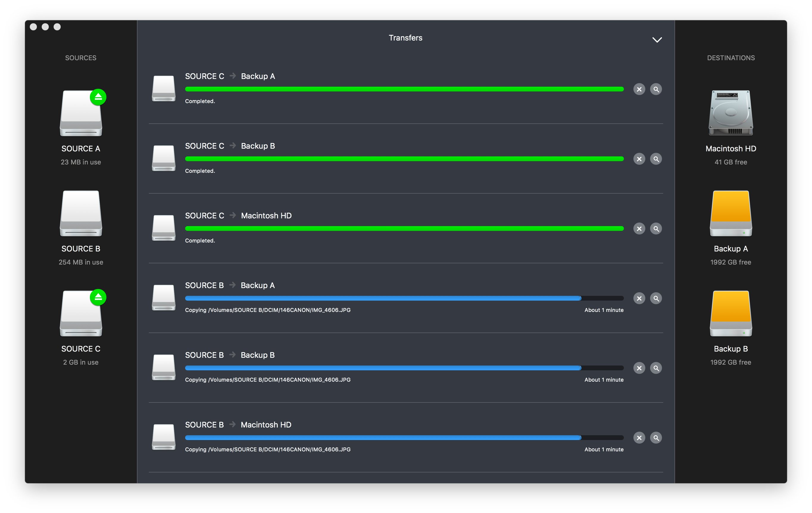This screenshot has height=513, width=812.
Task: Click the SOURCES heading
Action: tap(81, 58)
